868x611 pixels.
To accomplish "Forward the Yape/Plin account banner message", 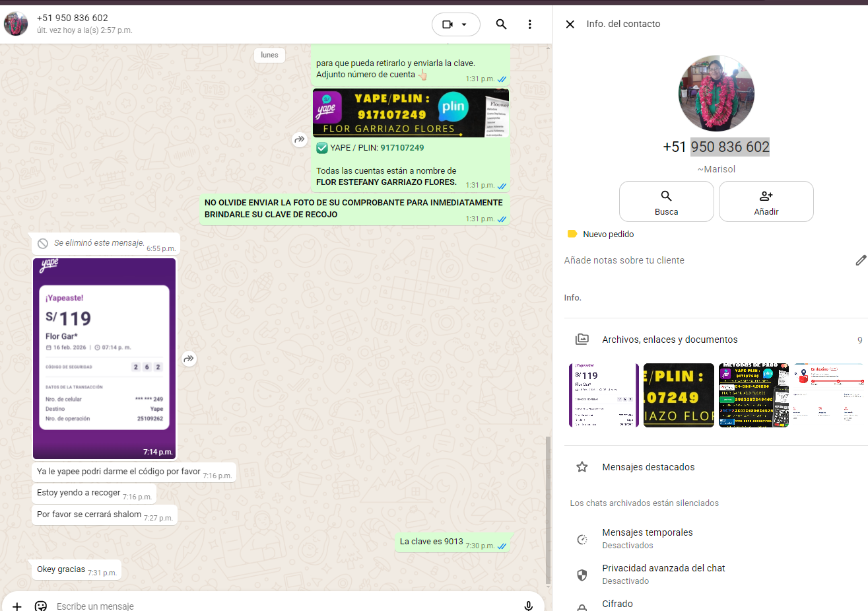I will click(x=299, y=139).
